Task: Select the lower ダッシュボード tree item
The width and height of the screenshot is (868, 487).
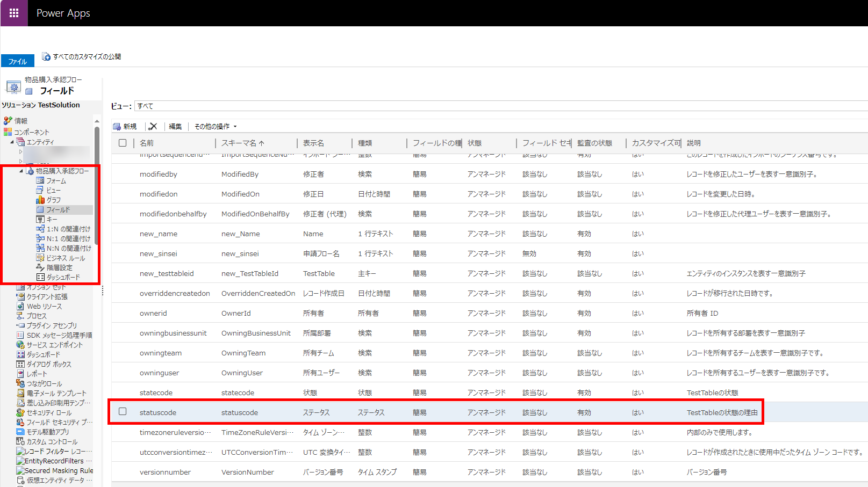Action: click(44, 354)
